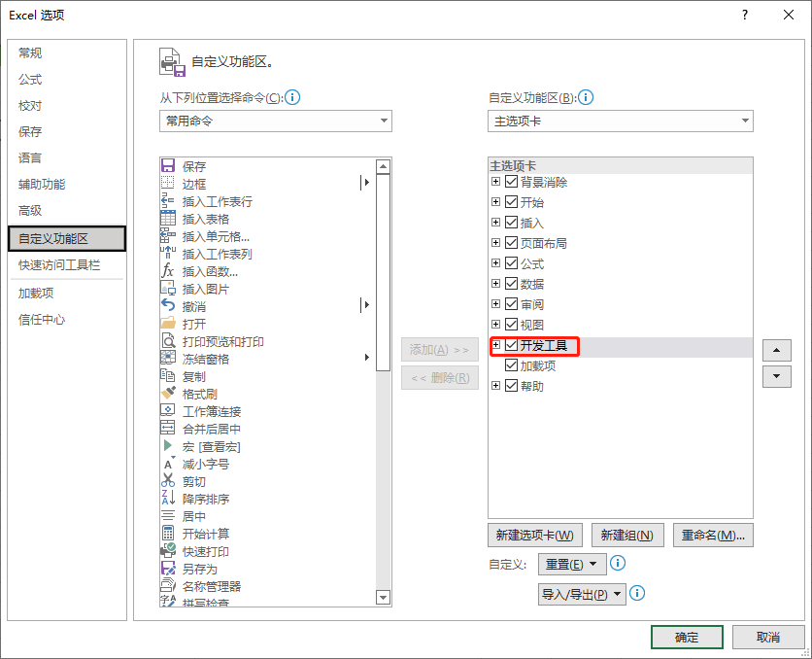This screenshot has width=812, height=659.
Task: Move selected tab up with arrow button
Action: pyautogui.click(x=776, y=350)
